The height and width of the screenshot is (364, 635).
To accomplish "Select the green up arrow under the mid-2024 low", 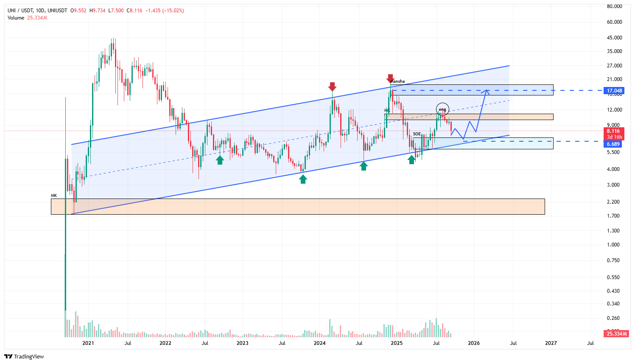I will [364, 166].
